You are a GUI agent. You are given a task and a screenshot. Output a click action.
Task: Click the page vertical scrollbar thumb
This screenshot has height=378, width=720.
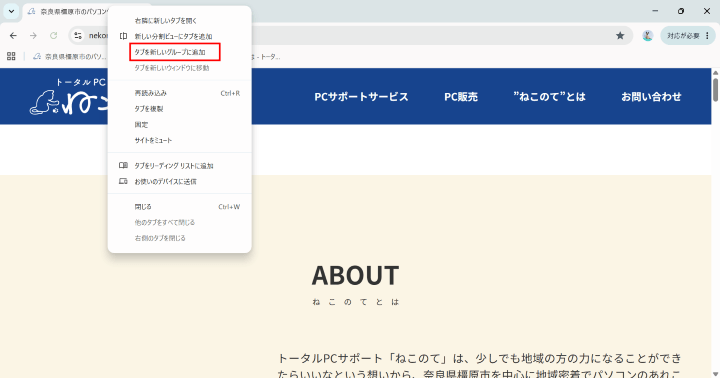click(x=715, y=90)
